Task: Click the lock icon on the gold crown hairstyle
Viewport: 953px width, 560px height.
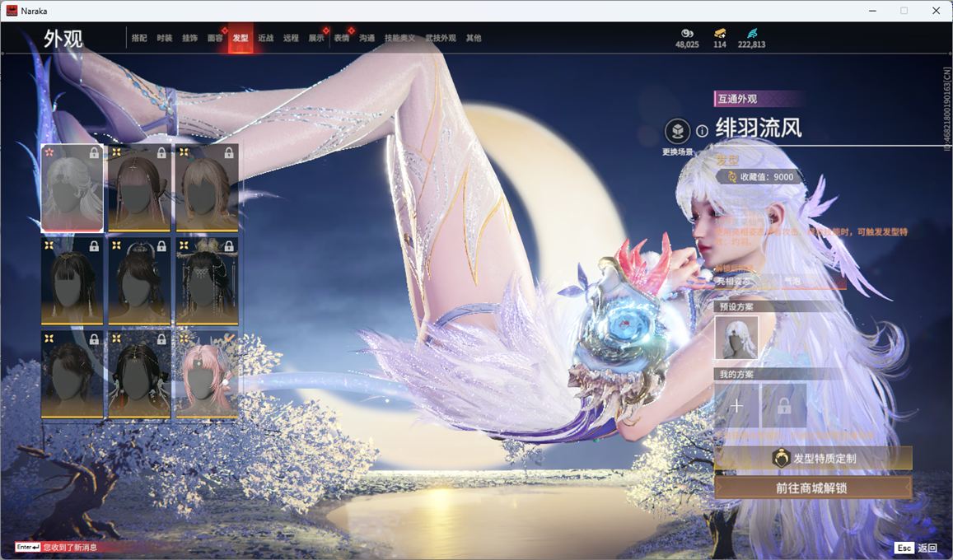Action: (229, 246)
